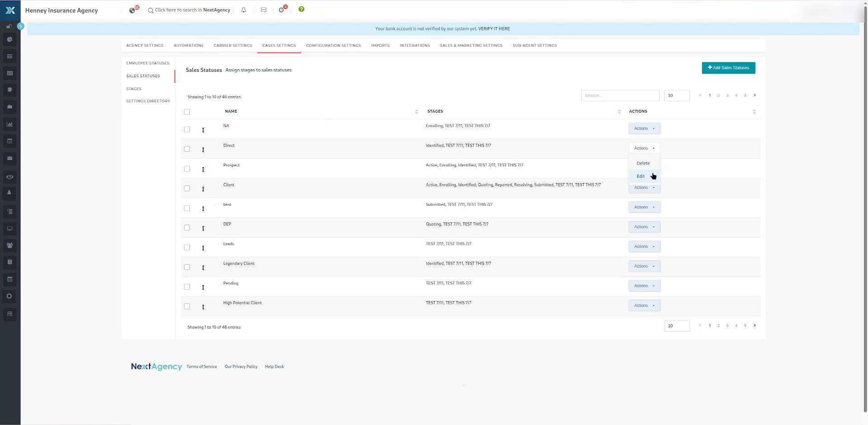Click the reorder handle for Pending row
The height and width of the screenshot is (425, 868).
[203, 287]
